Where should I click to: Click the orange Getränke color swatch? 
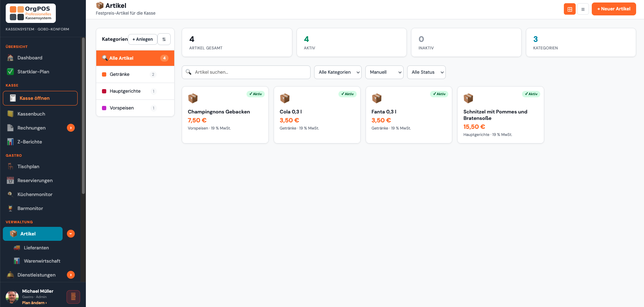(104, 74)
